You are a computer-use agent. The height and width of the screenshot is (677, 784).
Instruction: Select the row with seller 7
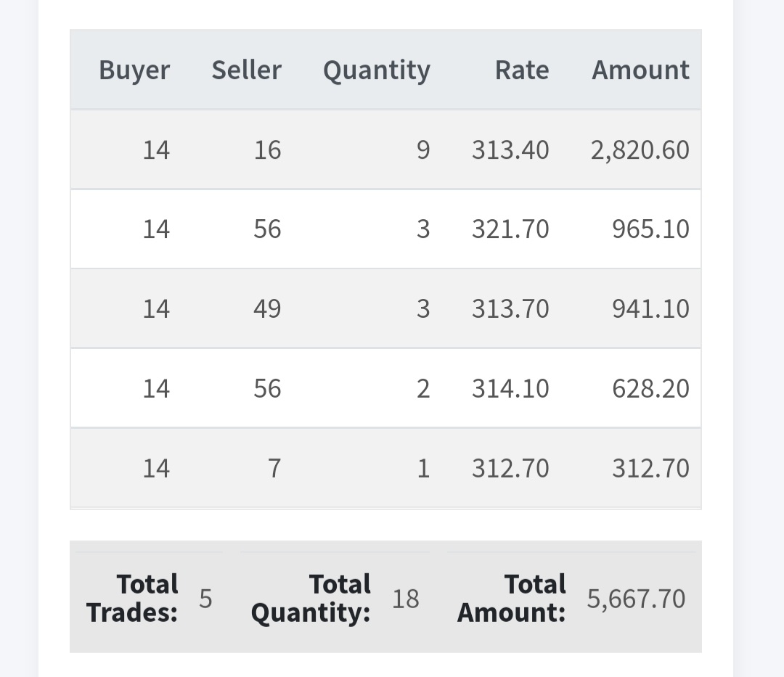coord(385,468)
